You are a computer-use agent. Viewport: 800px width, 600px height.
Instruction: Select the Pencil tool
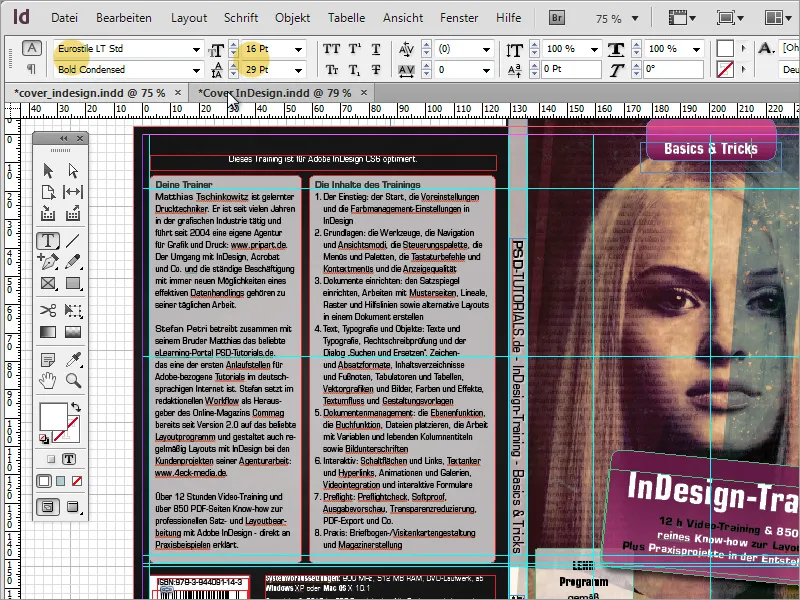pos(73,261)
